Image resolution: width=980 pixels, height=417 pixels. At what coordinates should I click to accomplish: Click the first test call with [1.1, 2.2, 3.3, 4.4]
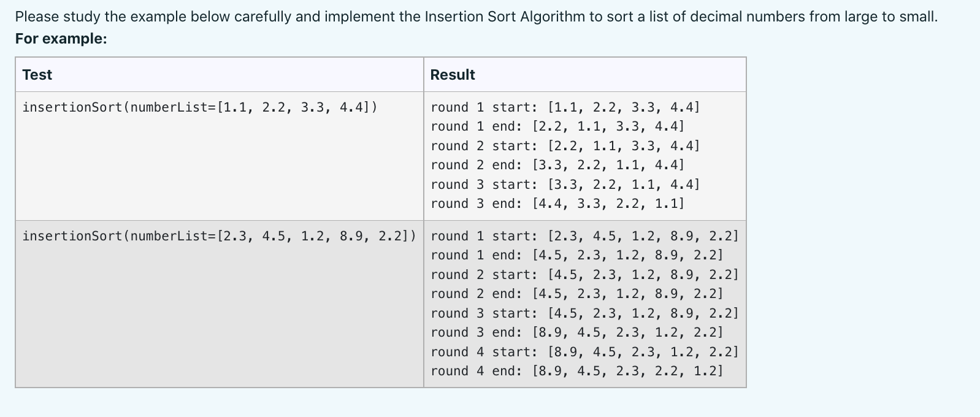(200, 107)
